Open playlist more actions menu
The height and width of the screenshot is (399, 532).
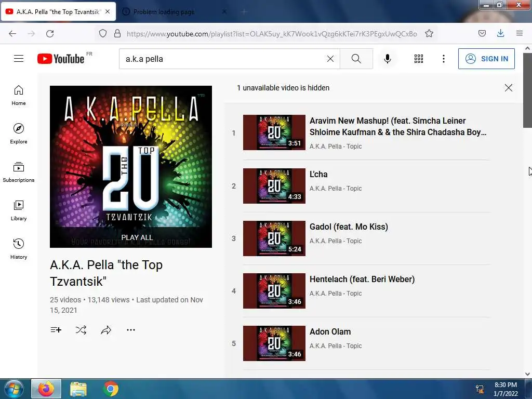[131, 330]
